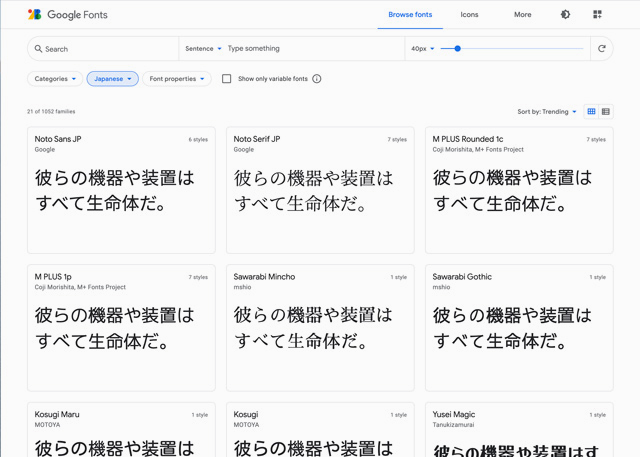
Task: Open the selected families grid icon
Action: [598, 15]
